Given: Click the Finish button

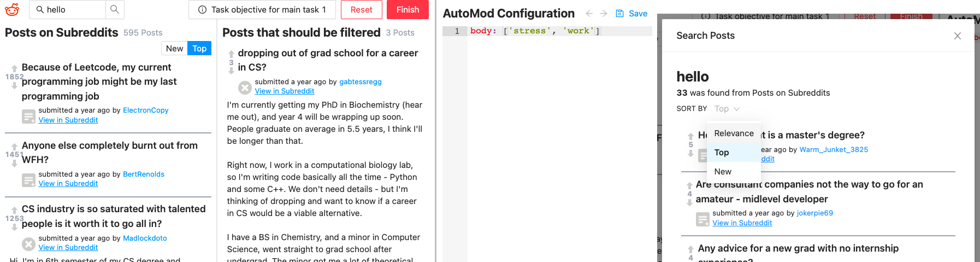Looking at the screenshot, I should click(x=408, y=10).
